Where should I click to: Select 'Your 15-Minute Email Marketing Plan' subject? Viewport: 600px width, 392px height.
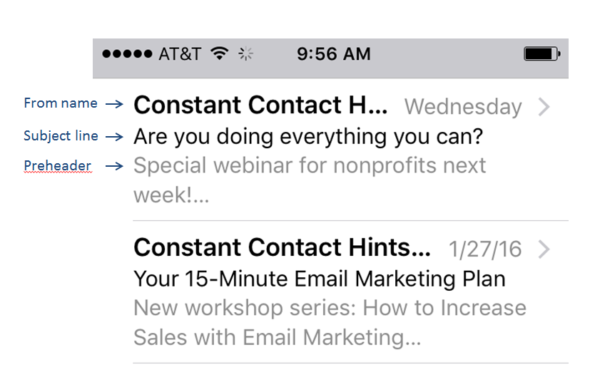pyautogui.click(x=320, y=279)
